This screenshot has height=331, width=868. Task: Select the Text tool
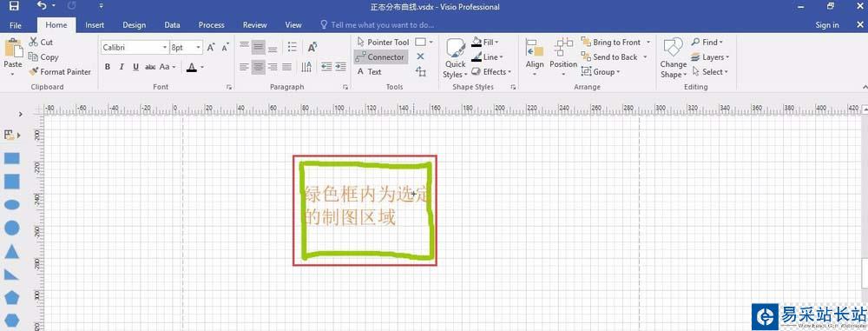[x=369, y=71]
